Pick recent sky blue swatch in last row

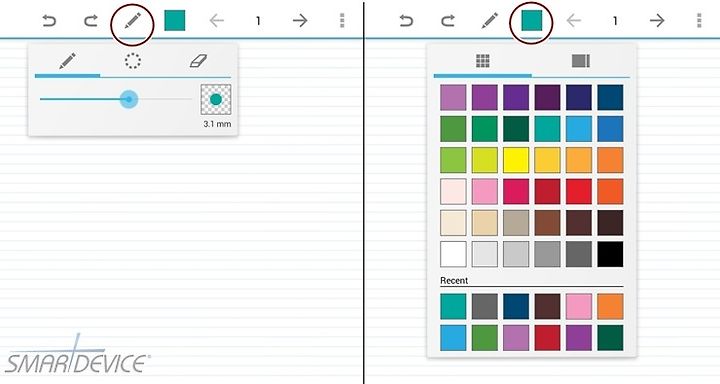click(453, 338)
